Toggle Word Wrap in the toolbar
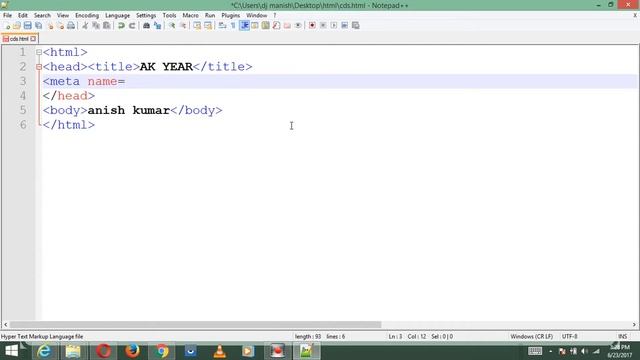The width and height of the screenshot is (640, 360). point(222,25)
